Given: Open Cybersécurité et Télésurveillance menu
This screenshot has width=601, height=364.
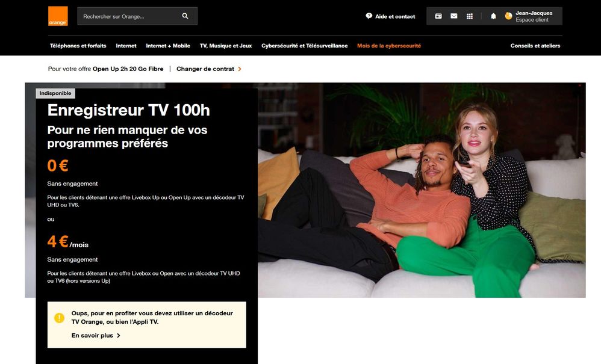Looking at the screenshot, I should click(x=305, y=46).
